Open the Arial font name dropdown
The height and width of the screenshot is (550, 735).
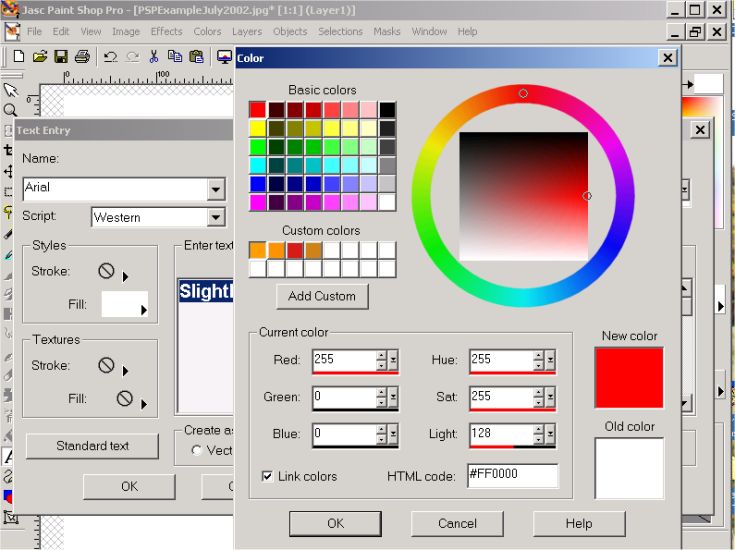pyautogui.click(x=216, y=189)
